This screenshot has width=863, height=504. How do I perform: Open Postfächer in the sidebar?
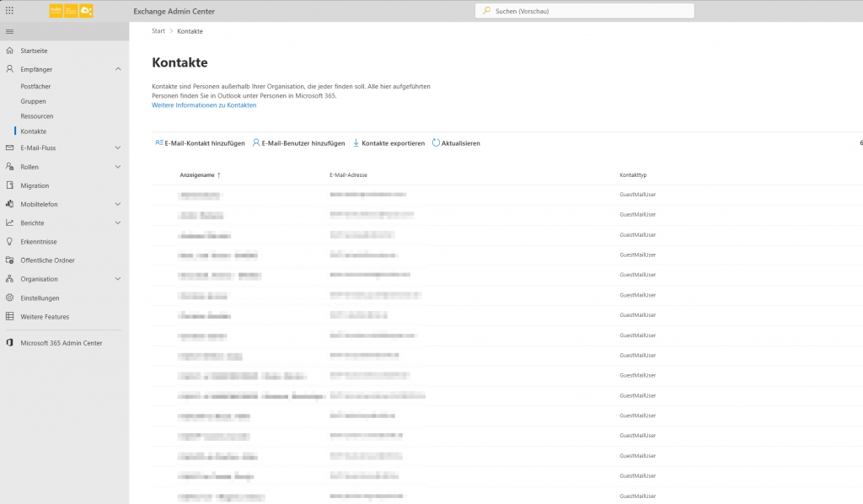[35, 86]
